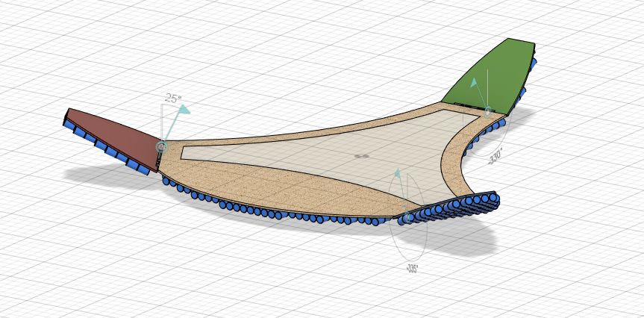Select the teal arrow on the green flap

click(472, 82)
